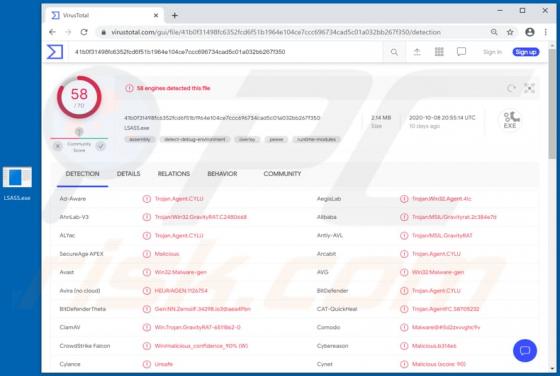Click the 58 detection score circle
This screenshot has height=376, width=560.
79,97
